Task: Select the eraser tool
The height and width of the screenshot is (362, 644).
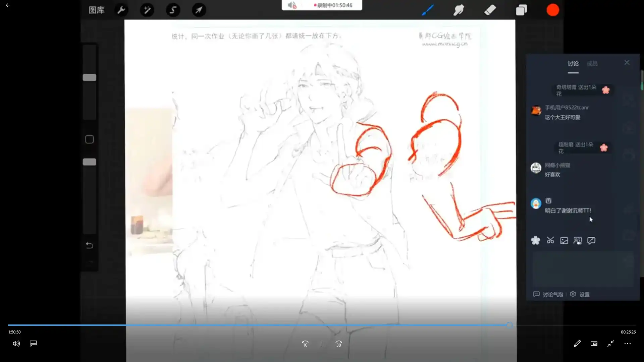Action: (x=490, y=10)
